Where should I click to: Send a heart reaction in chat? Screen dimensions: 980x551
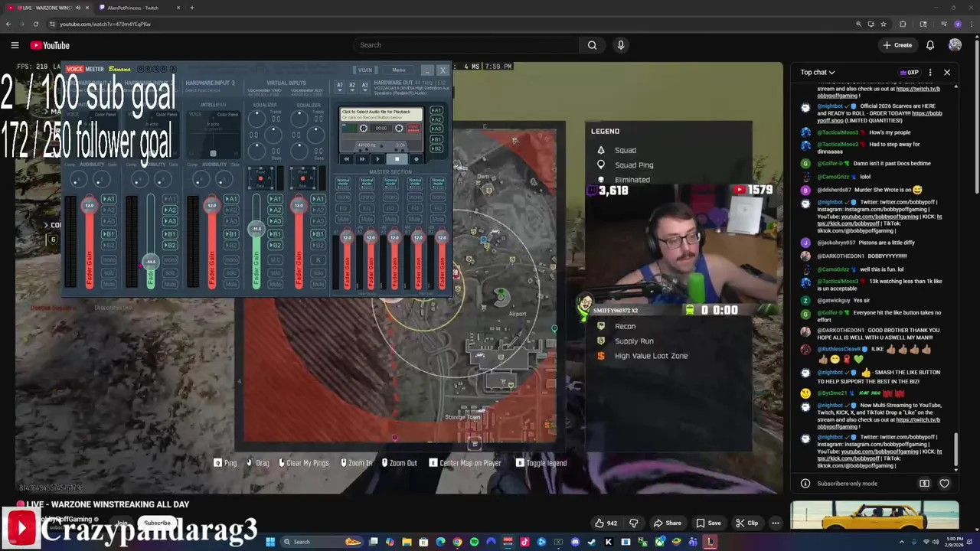(944, 484)
